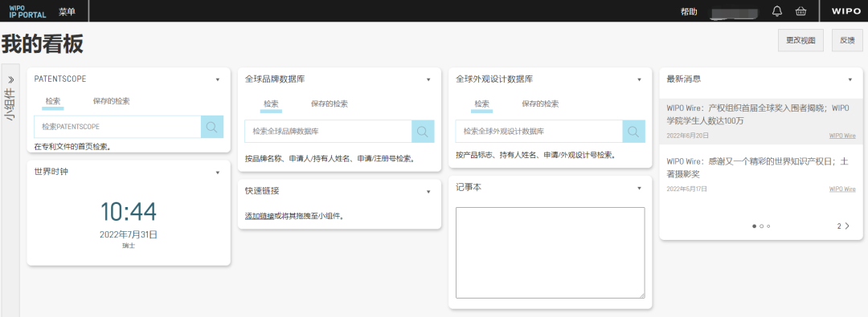Click the 添加链接 link

260,217
